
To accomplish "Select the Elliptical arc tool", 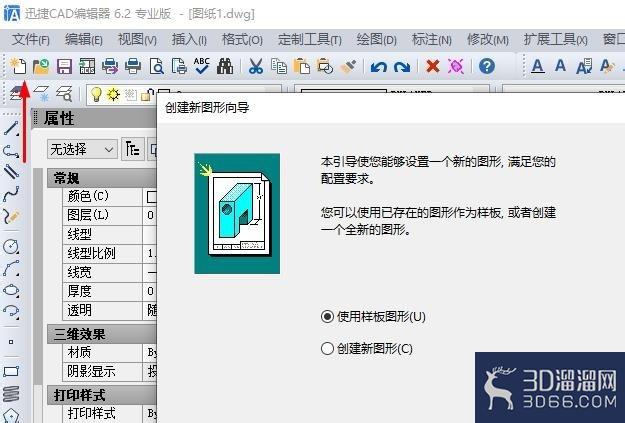I will click(x=11, y=311).
